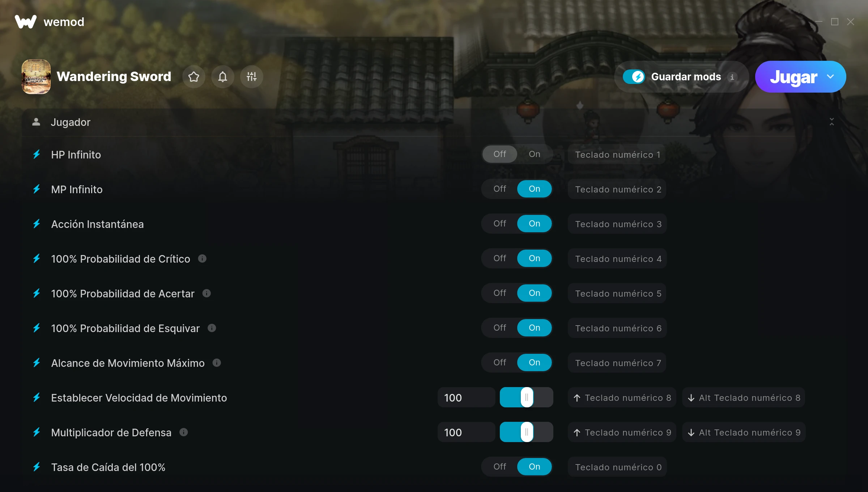The width and height of the screenshot is (868, 492).
Task: Show info for 100% Probabilidad de Crítico
Action: coord(202,258)
